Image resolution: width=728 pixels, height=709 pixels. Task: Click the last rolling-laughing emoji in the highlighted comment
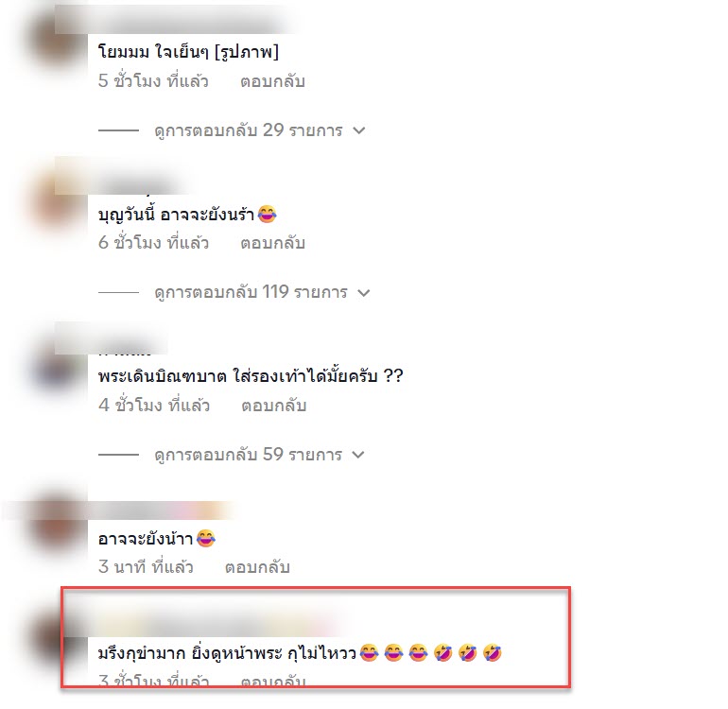click(x=493, y=653)
